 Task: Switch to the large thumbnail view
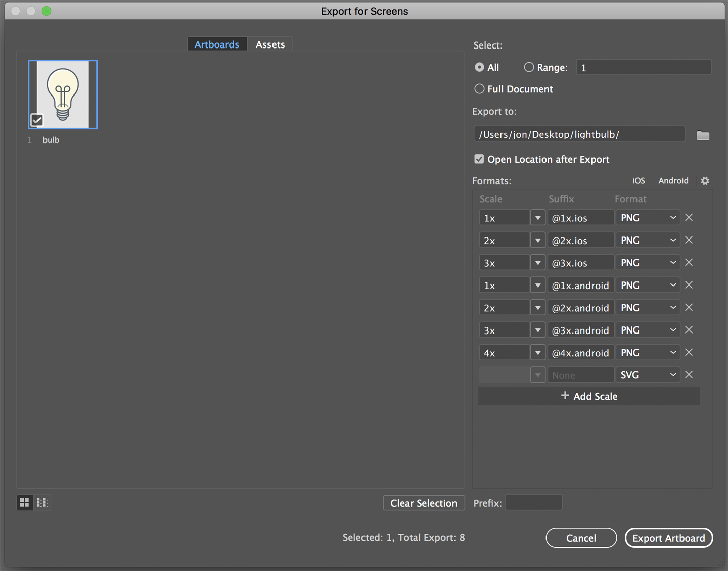[x=24, y=502]
